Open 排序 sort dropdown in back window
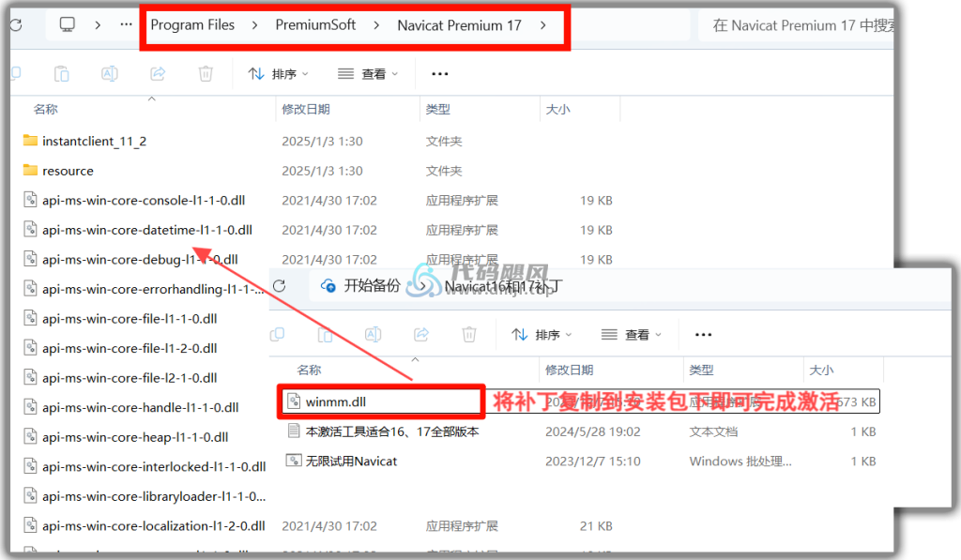 (x=278, y=73)
